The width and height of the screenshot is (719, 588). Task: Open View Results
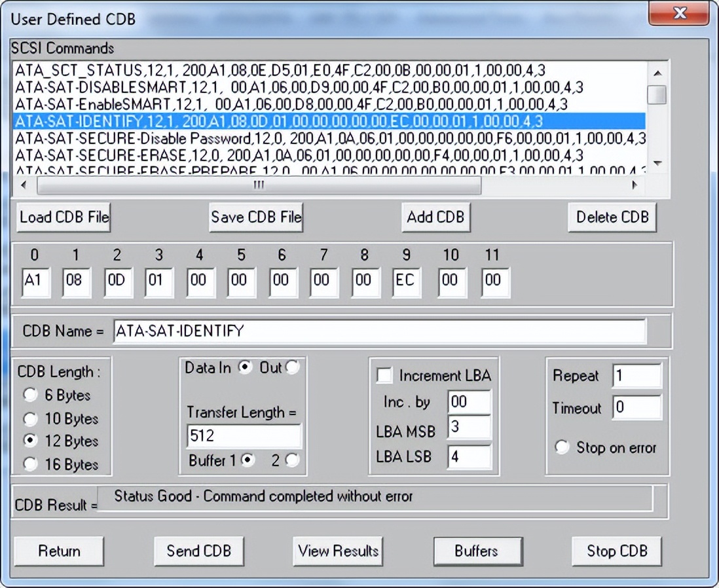click(338, 551)
